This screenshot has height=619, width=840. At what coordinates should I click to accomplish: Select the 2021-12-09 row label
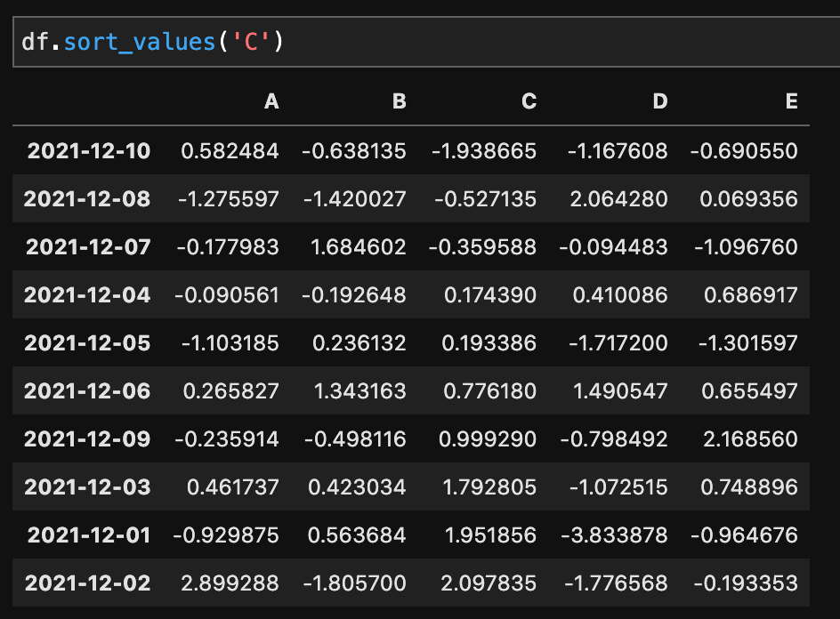[87, 439]
